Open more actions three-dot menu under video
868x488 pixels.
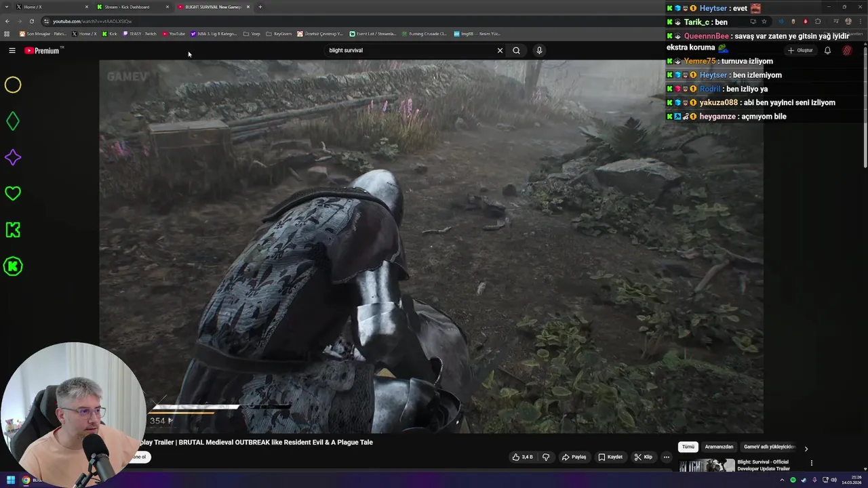pos(666,457)
